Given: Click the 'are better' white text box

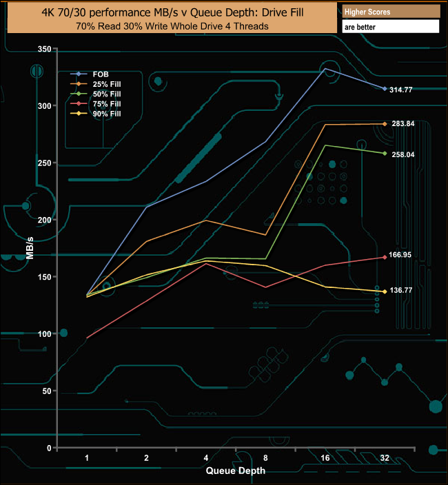Looking at the screenshot, I should [390, 27].
